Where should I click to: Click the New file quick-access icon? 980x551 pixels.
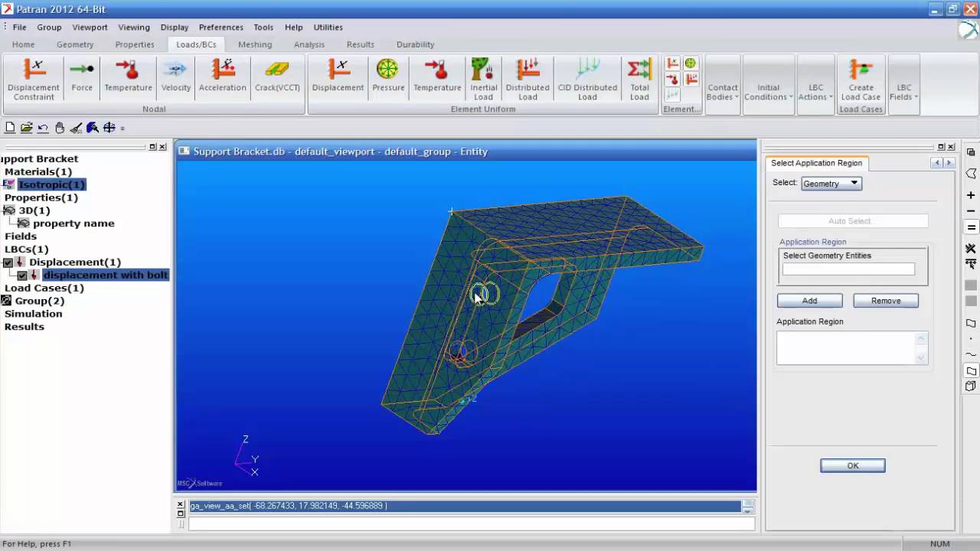10,128
